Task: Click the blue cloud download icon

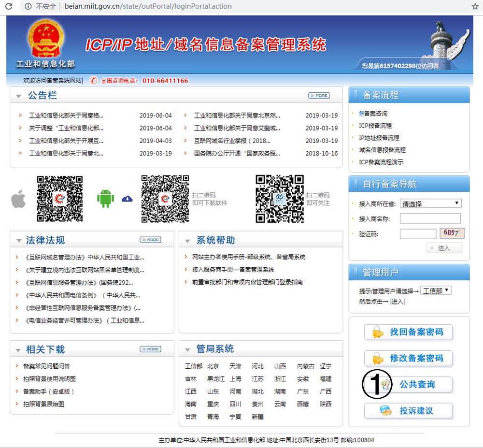Action: click(x=127, y=199)
